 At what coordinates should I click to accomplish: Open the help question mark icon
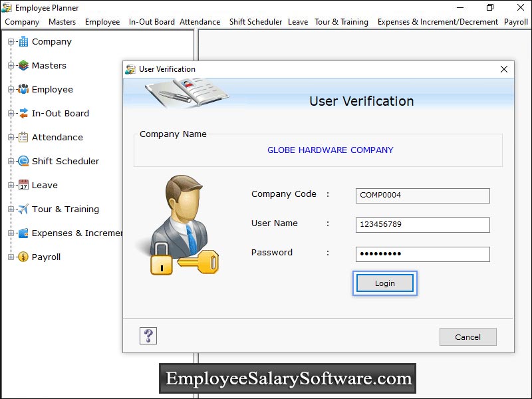point(148,336)
